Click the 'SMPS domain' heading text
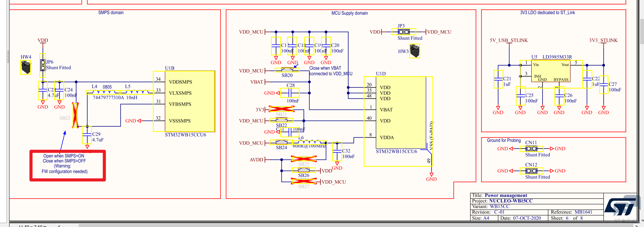 pos(111,12)
